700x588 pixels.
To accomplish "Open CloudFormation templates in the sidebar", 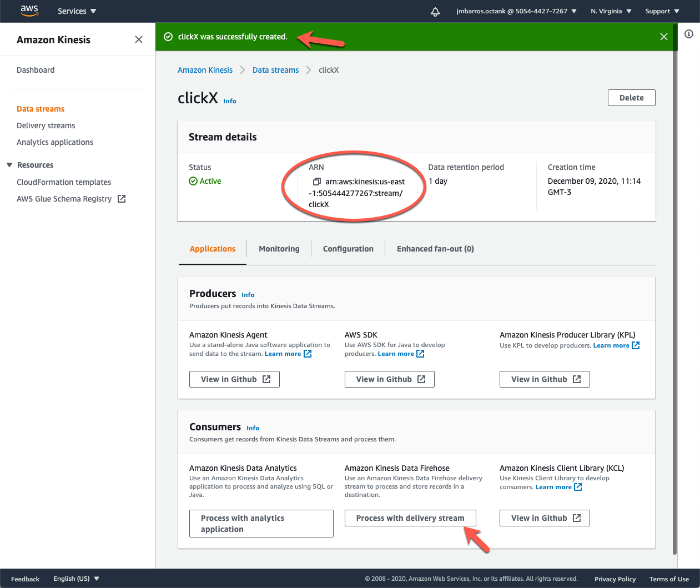I will pos(64,182).
